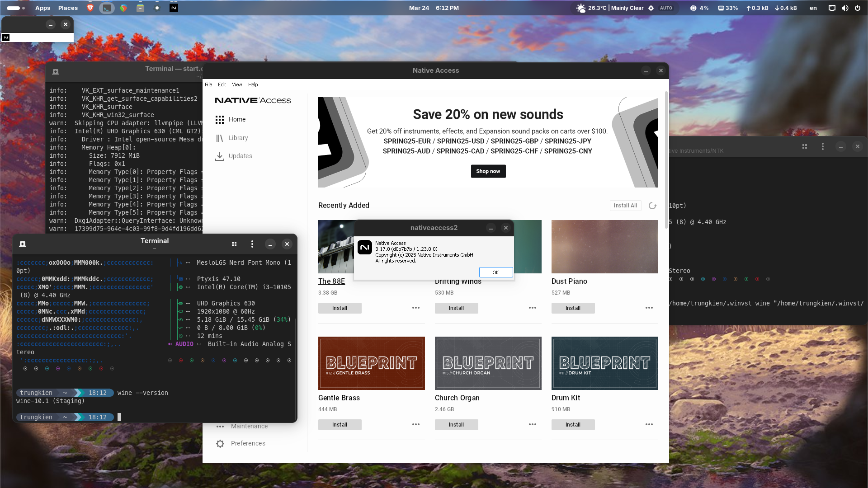868x488 pixels.
Task: Click the terminal icon in top panel
Action: click(107, 8)
